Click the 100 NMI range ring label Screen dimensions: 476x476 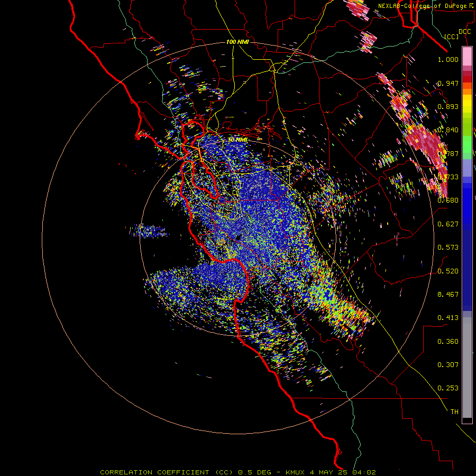pyautogui.click(x=237, y=42)
